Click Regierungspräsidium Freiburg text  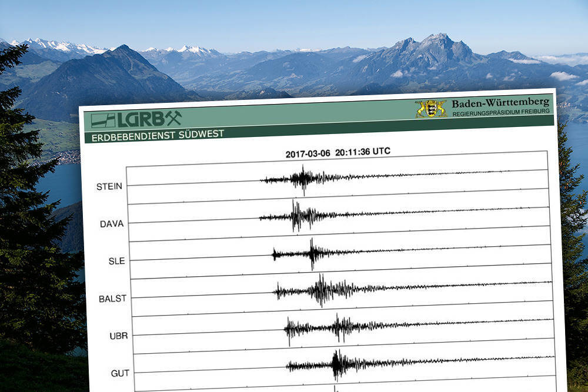501,112
